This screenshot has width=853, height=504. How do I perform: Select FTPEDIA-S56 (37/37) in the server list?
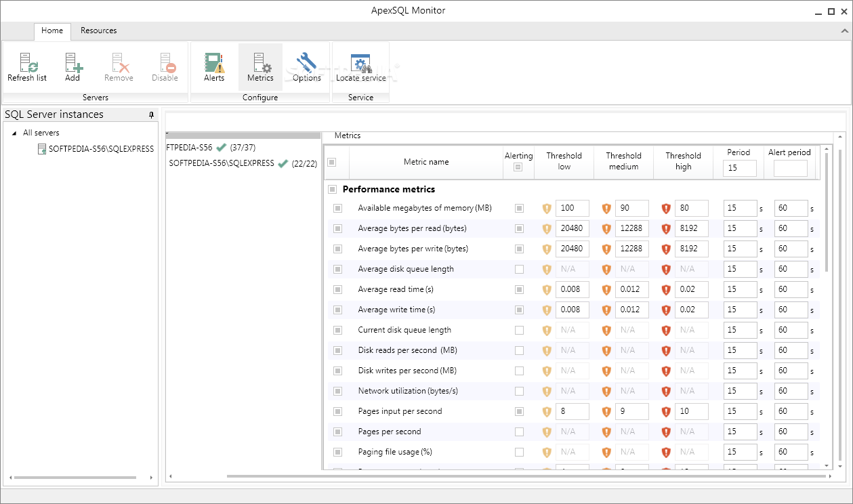pyautogui.click(x=211, y=147)
